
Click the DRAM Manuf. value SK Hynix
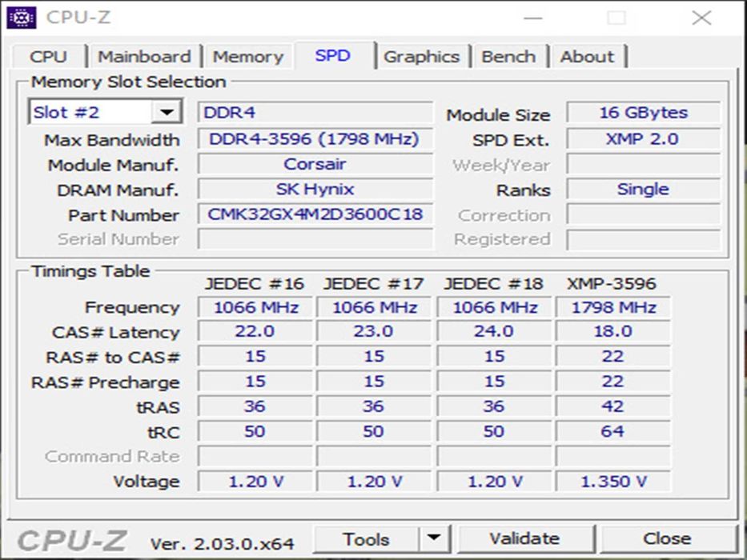coord(315,189)
